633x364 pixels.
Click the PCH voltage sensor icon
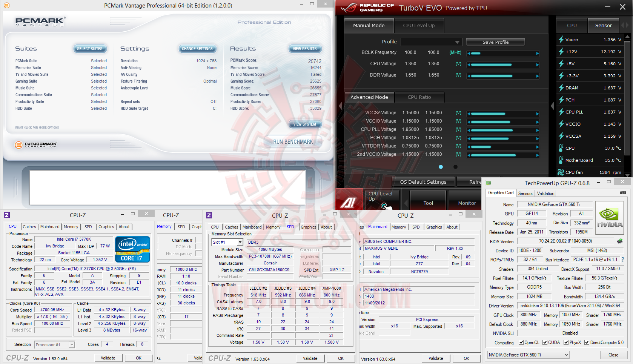pos(561,100)
